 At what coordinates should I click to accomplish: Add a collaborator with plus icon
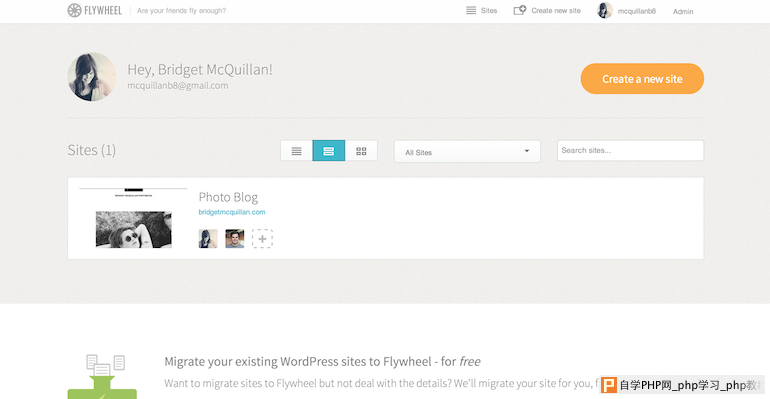(x=262, y=239)
